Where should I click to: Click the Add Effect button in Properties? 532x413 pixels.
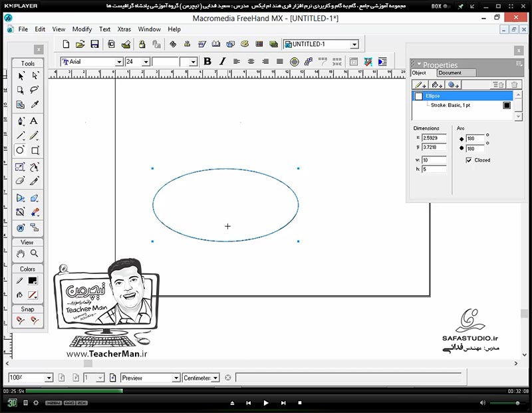pyautogui.click(x=454, y=85)
